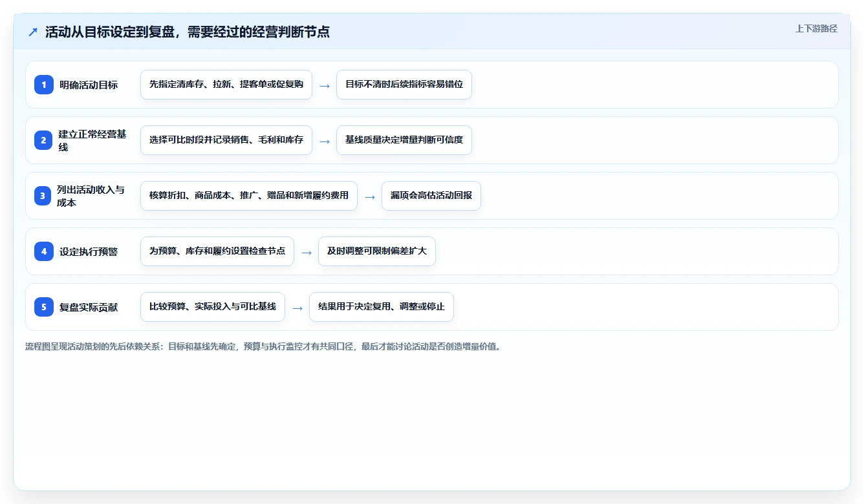This screenshot has height=504, width=864.
Task: Click the 漏项会高估活动回报 box
Action: [431, 196]
